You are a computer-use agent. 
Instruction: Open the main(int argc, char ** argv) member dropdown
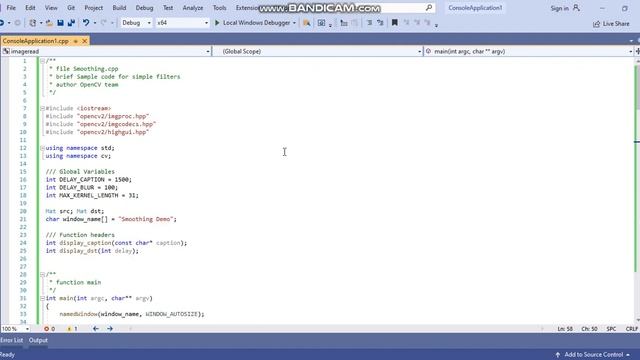(529, 51)
